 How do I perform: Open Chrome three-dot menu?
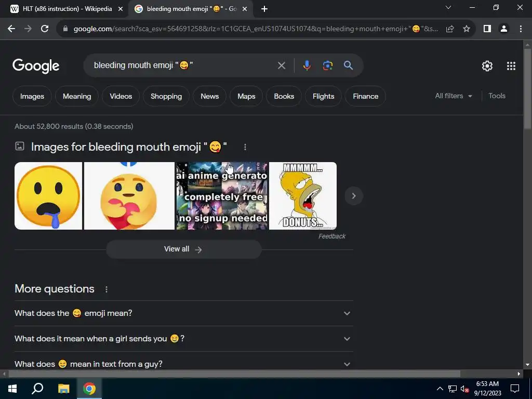(x=521, y=29)
